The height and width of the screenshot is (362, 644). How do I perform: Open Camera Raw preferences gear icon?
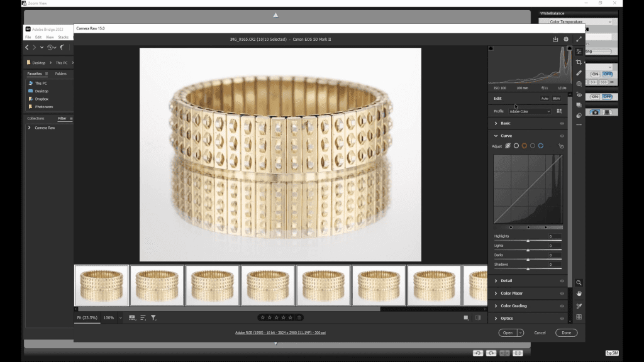566,39
